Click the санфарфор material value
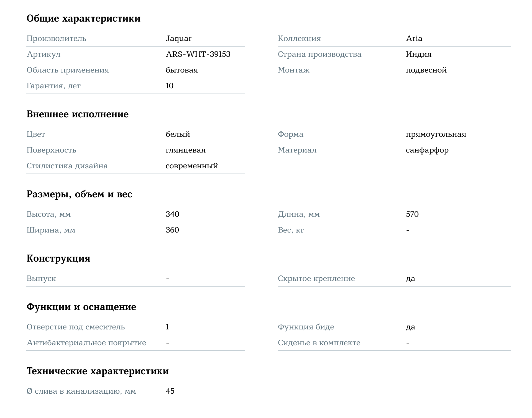The image size is (532, 418). coord(427,150)
